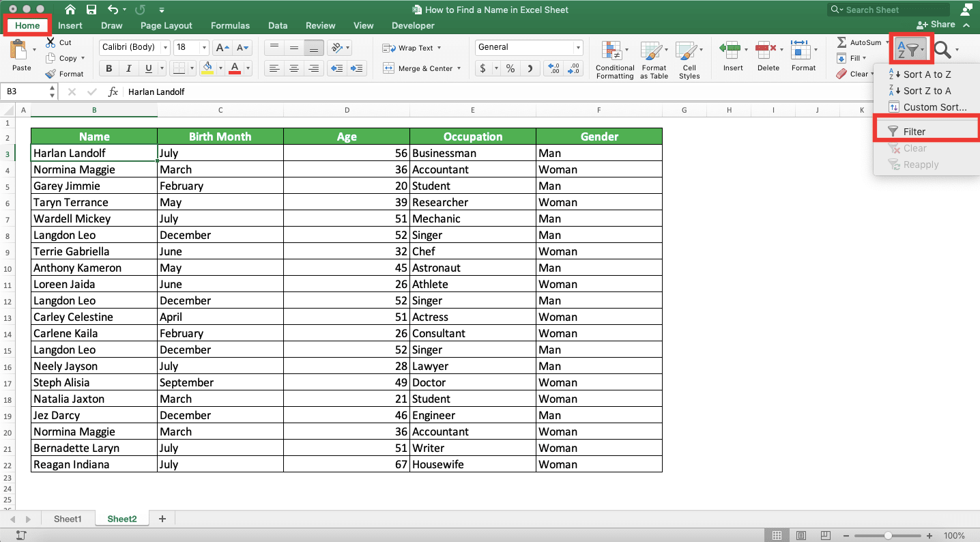This screenshot has width=980, height=542.
Task: Open the General number format dropdown
Action: [x=577, y=47]
